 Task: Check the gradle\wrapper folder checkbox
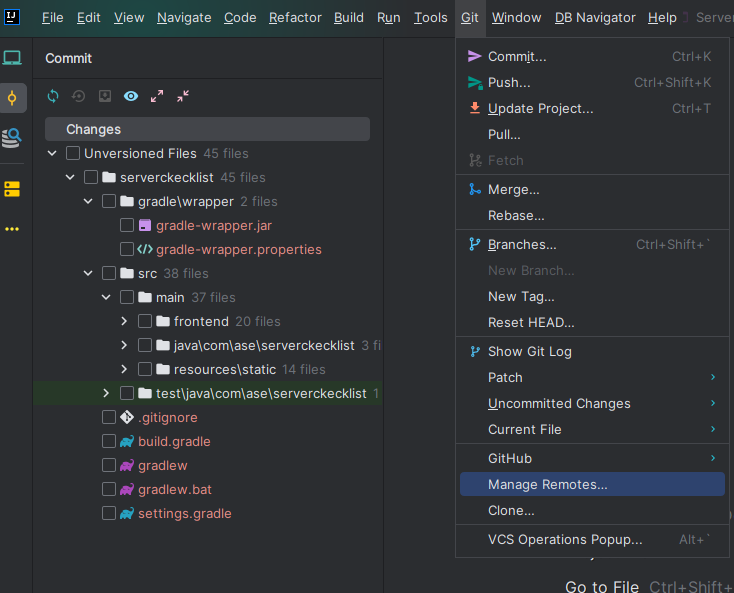[109, 201]
